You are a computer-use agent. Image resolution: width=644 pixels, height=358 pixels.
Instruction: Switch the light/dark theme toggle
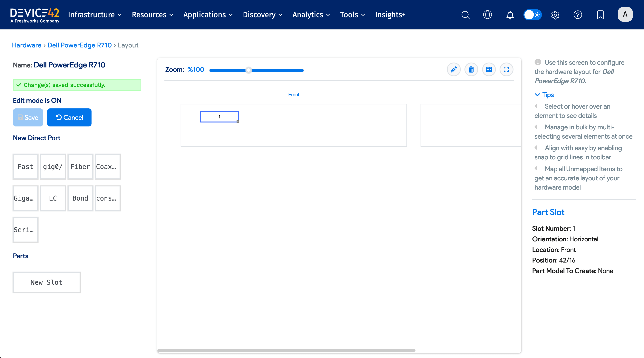532,15
